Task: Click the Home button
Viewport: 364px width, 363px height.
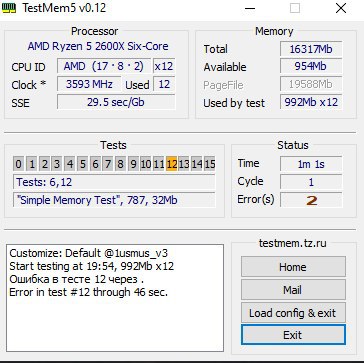Action: 293,267
